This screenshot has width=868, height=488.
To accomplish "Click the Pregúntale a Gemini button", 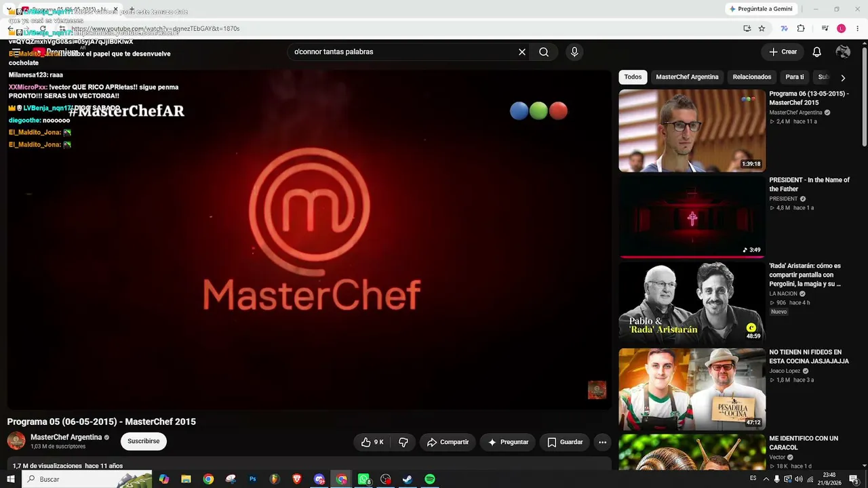I will pos(761,9).
